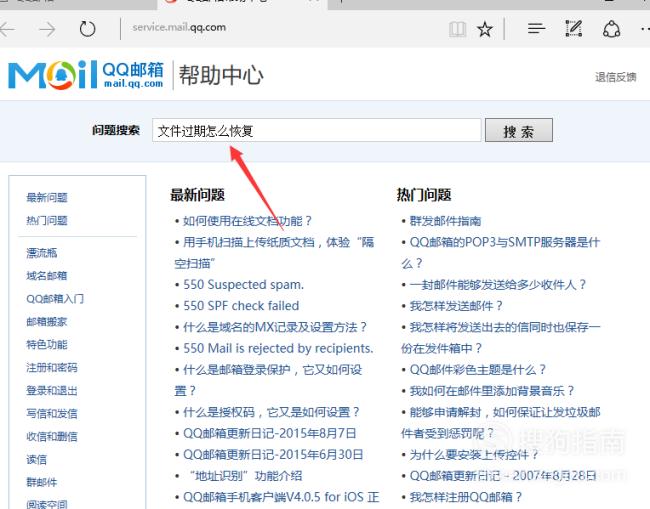Open 什么是域名的MX记录及设置方法 link

coord(275,327)
